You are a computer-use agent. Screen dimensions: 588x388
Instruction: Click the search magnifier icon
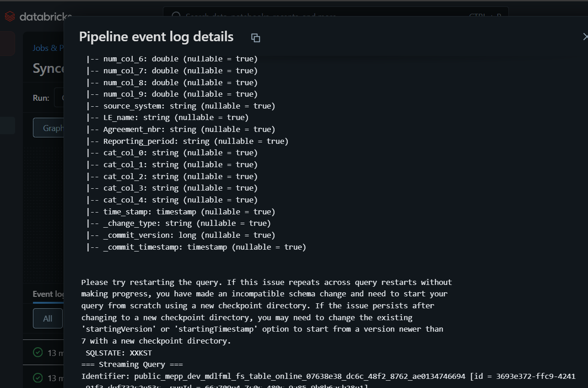tap(176, 16)
